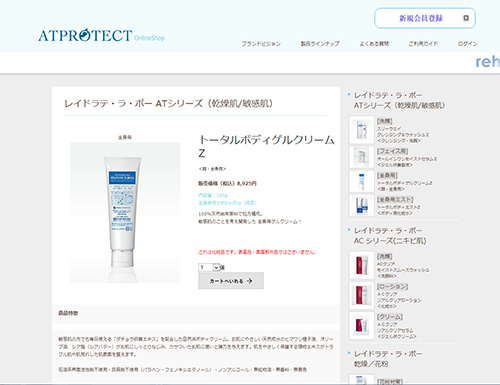Click the arrow icon before AC シリーズ heading
The height and width of the screenshot is (385, 500).
[x=349, y=230]
